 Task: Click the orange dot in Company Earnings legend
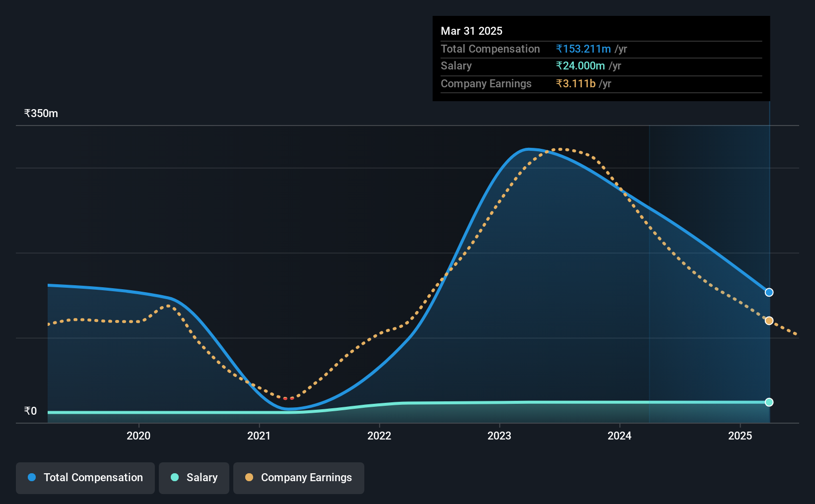pyautogui.click(x=249, y=477)
